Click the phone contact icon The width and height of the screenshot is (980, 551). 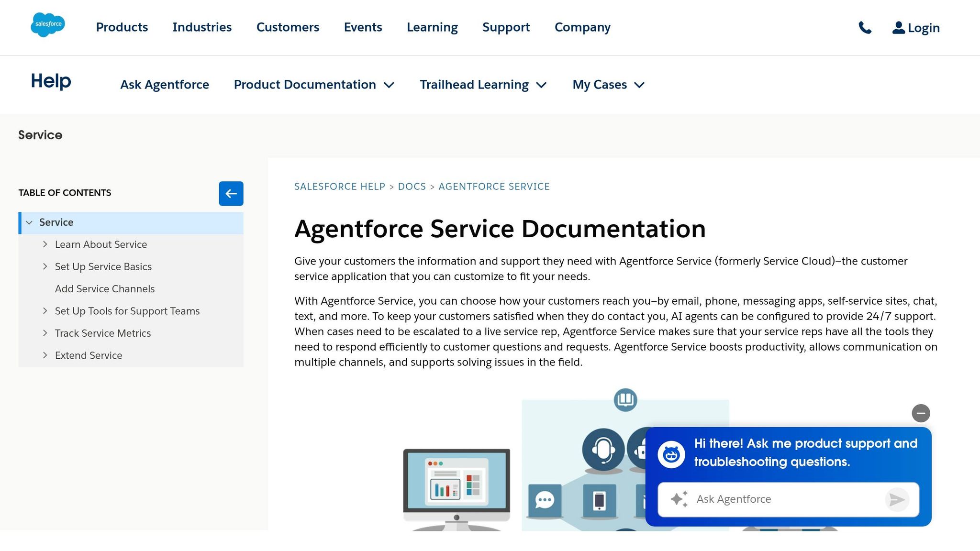[865, 28]
